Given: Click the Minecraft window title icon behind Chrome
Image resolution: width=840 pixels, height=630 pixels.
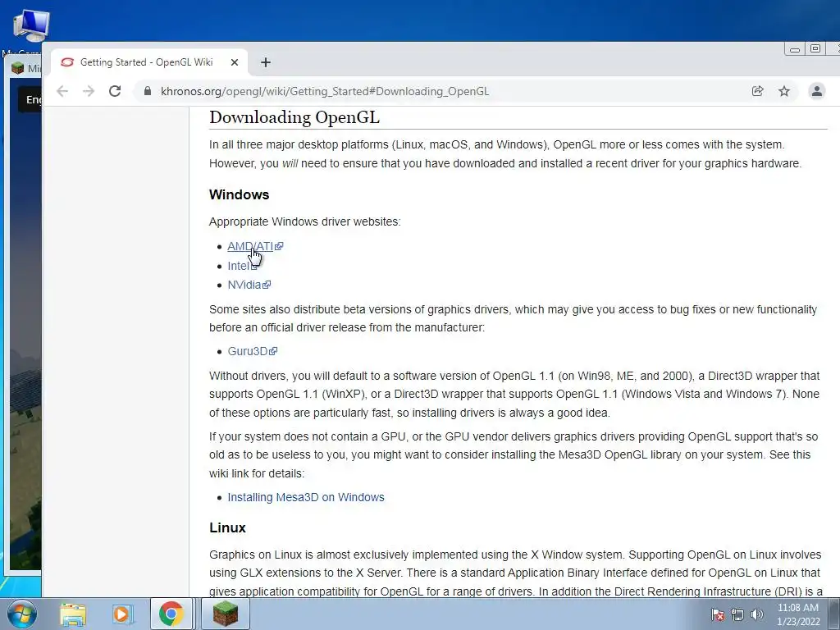Looking at the screenshot, I should [x=18, y=68].
